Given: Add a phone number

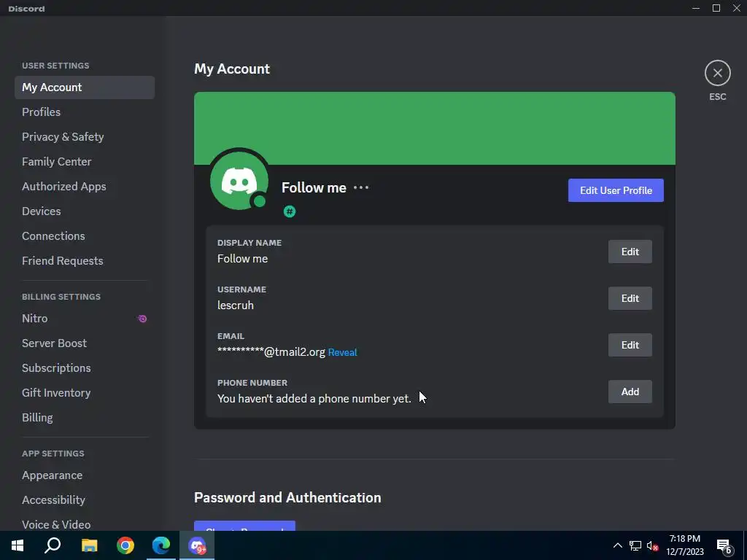Looking at the screenshot, I should click(x=630, y=392).
